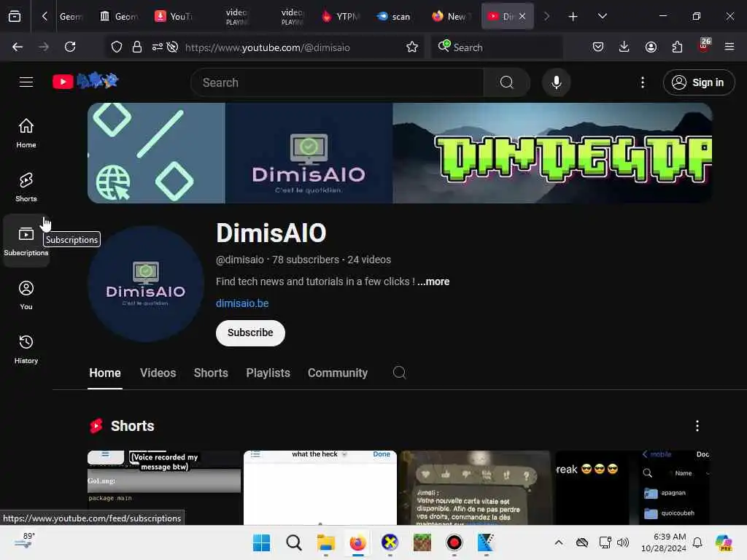Open the You section in sidebar
Screen dimensions: 747x560
coord(26,295)
